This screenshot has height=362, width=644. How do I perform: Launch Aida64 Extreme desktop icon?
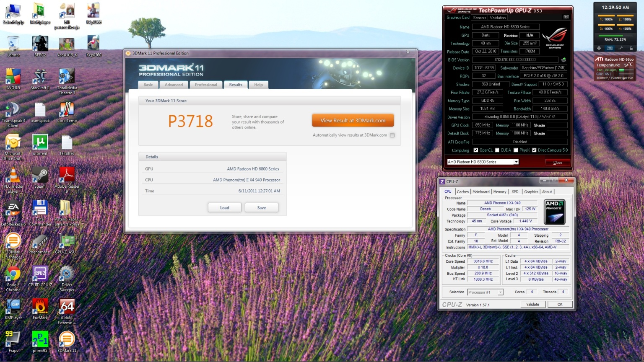click(x=67, y=311)
